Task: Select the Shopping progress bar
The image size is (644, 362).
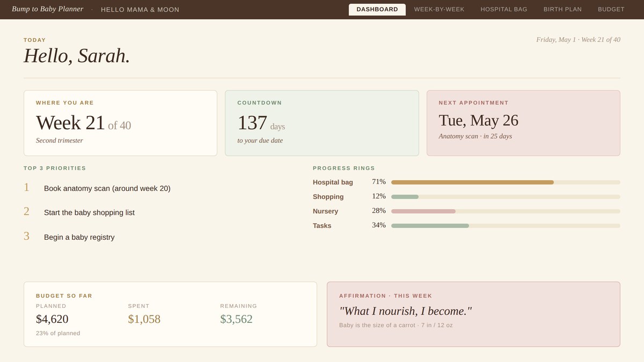Action: pyautogui.click(x=506, y=197)
